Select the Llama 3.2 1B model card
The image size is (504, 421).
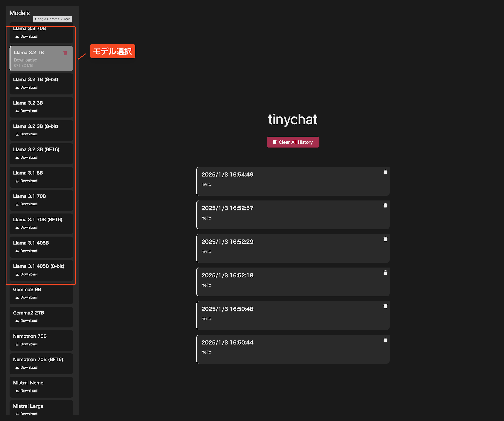[x=38, y=58]
